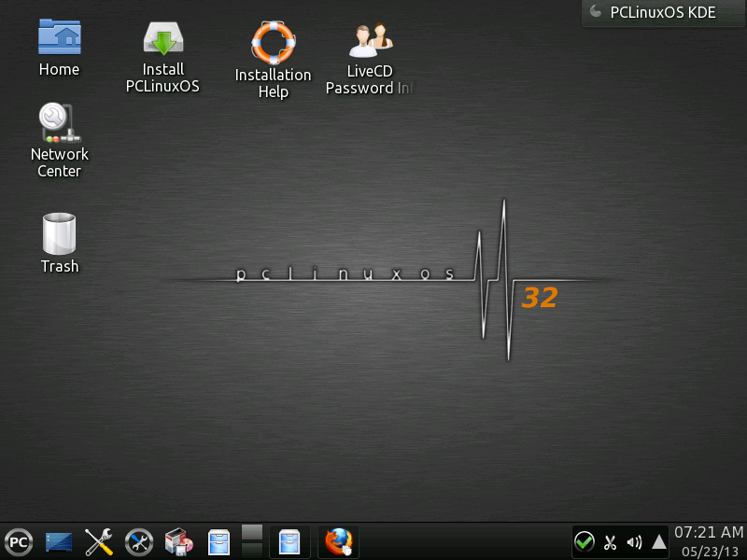The height and width of the screenshot is (560, 747).
Task: Open the Installation Help life preserver icon
Action: tap(273, 41)
